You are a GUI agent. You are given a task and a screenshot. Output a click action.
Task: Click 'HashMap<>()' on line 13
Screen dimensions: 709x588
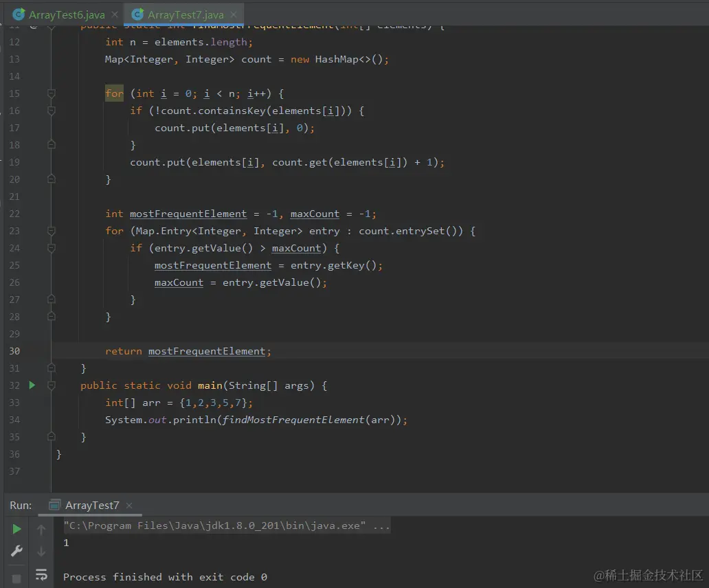(x=348, y=59)
